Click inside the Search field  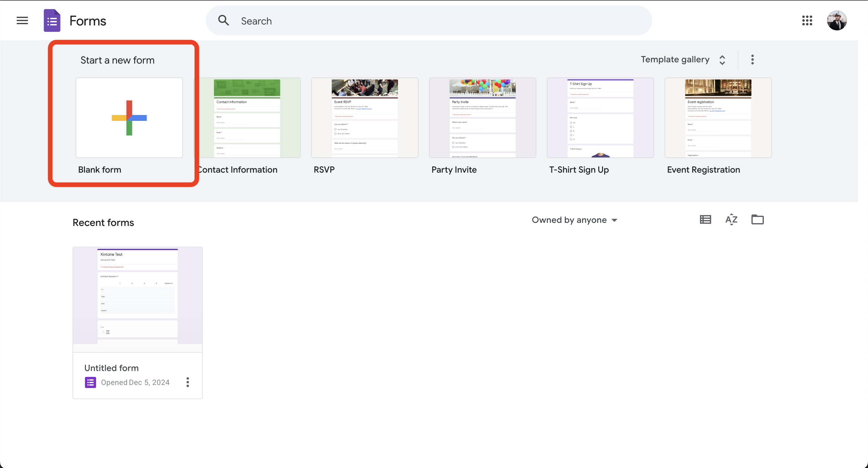point(404,20)
